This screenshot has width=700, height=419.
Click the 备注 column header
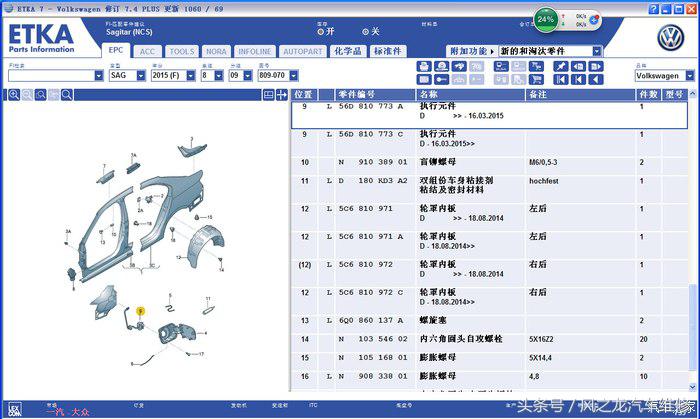coord(580,95)
